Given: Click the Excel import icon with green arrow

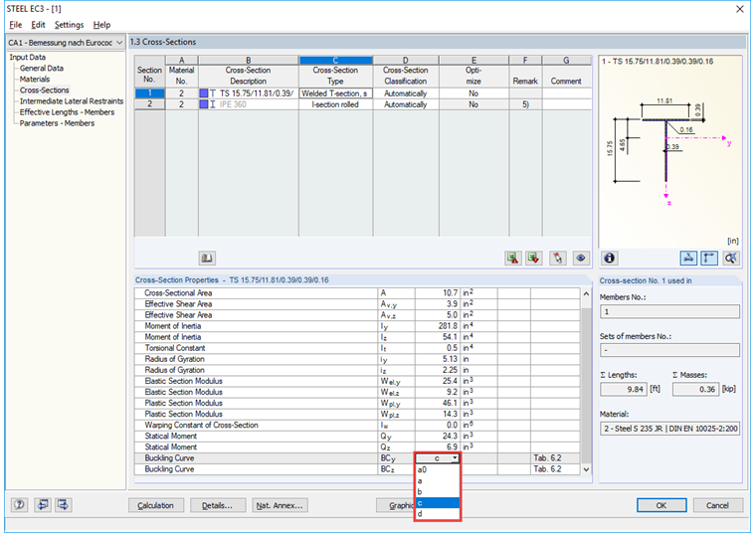Looking at the screenshot, I should (534, 259).
